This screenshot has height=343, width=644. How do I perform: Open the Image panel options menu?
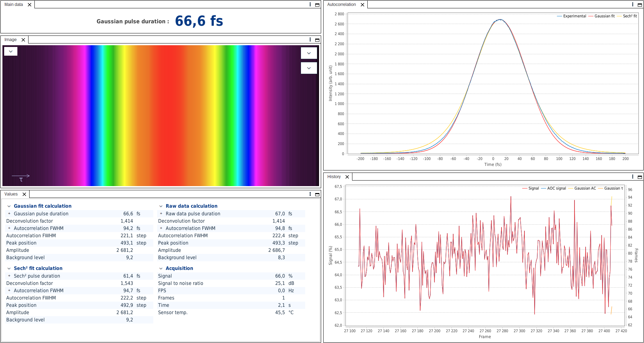310,40
